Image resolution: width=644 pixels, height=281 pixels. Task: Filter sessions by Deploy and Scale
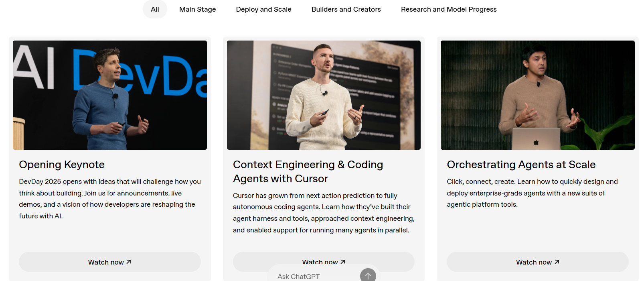coord(263,9)
